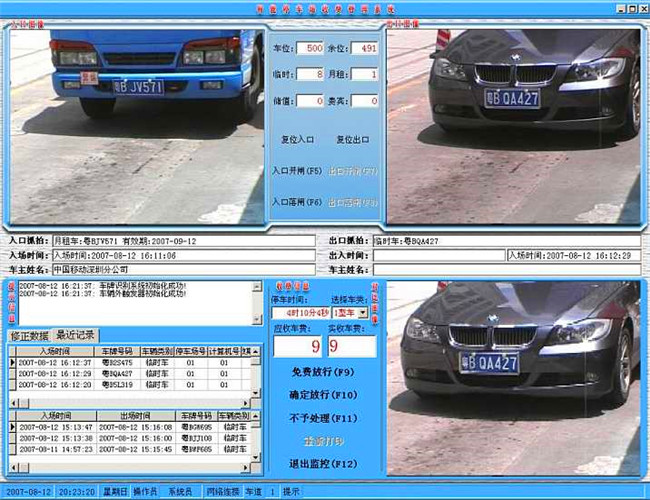Click 复位出口 reset exit button
Viewport: 650px width, 500px height.
[352, 140]
